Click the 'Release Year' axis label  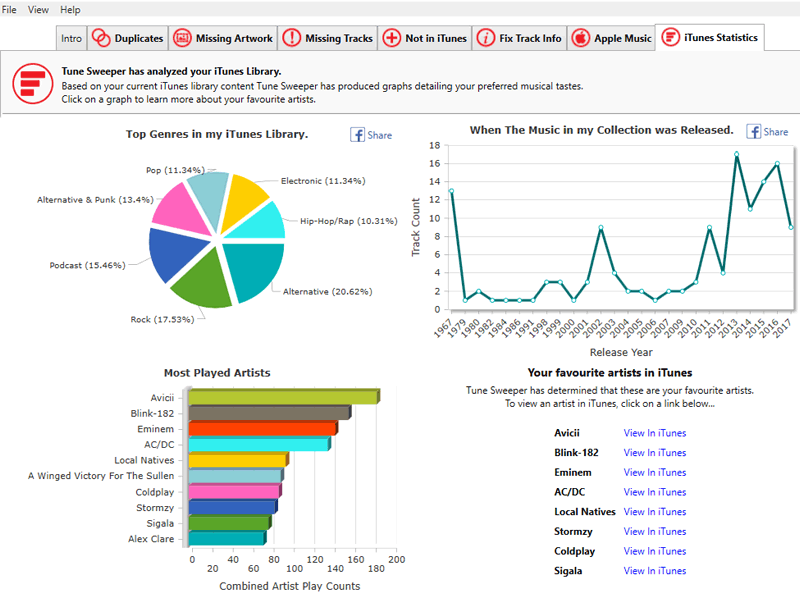(621, 353)
